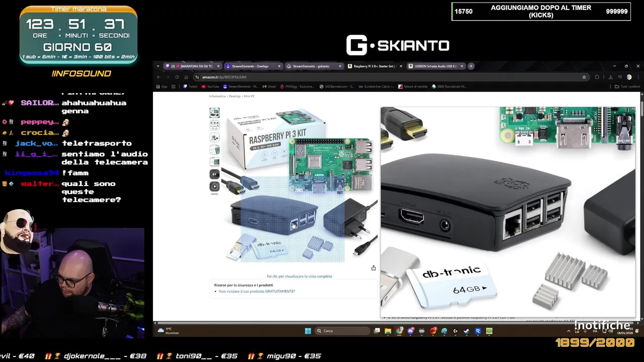Click the main Raspberry Pi kit product image
Image resolution: width=644 pixels, height=362 pixels.
click(299, 185)
